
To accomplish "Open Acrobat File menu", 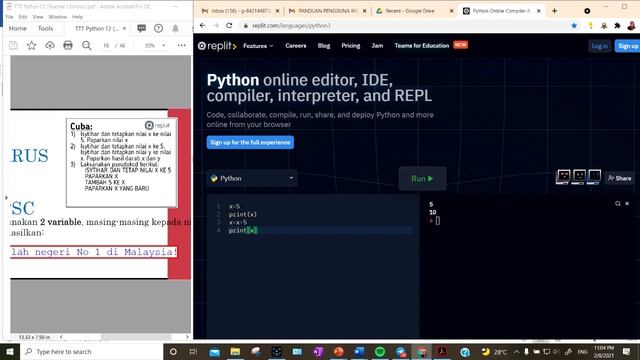I will [x=9, y=17].
